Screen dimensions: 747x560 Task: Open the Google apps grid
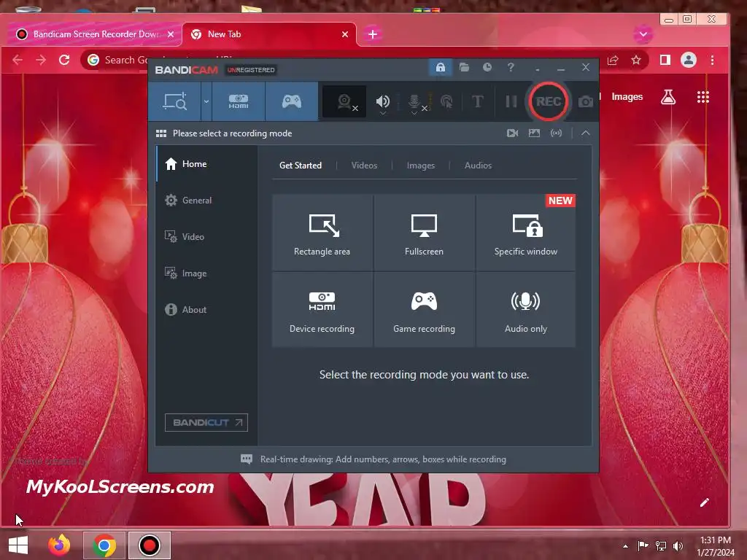pyautogui.click(x=703, y=97)
